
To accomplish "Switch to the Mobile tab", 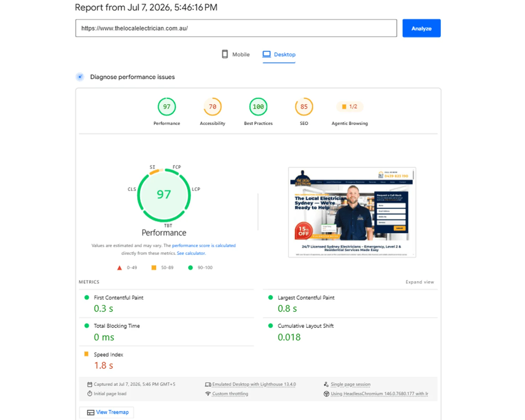I will tap(236, 55).
